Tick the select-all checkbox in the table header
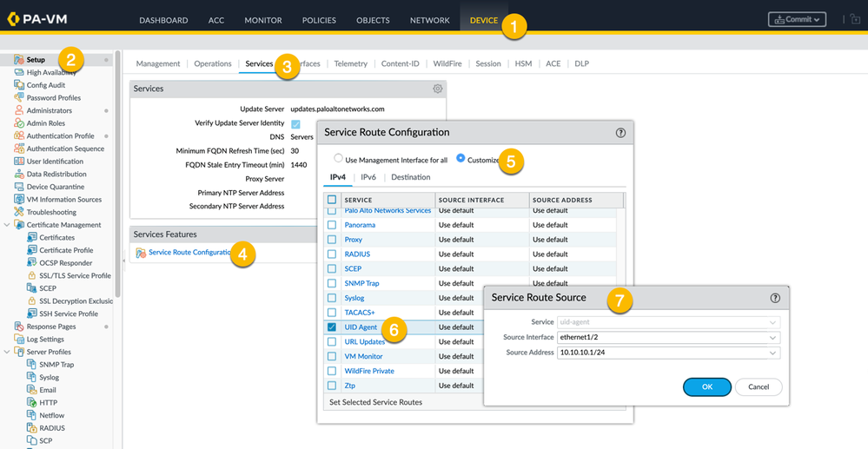This screenshot has width=868, height=449. (x=332, y=200)
